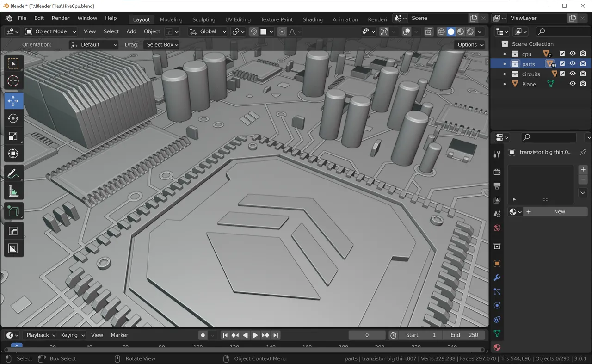The width and height of the screenshot is (592, 364).
Task: Expand the cpu collection
Action: [x=505, y=54]
